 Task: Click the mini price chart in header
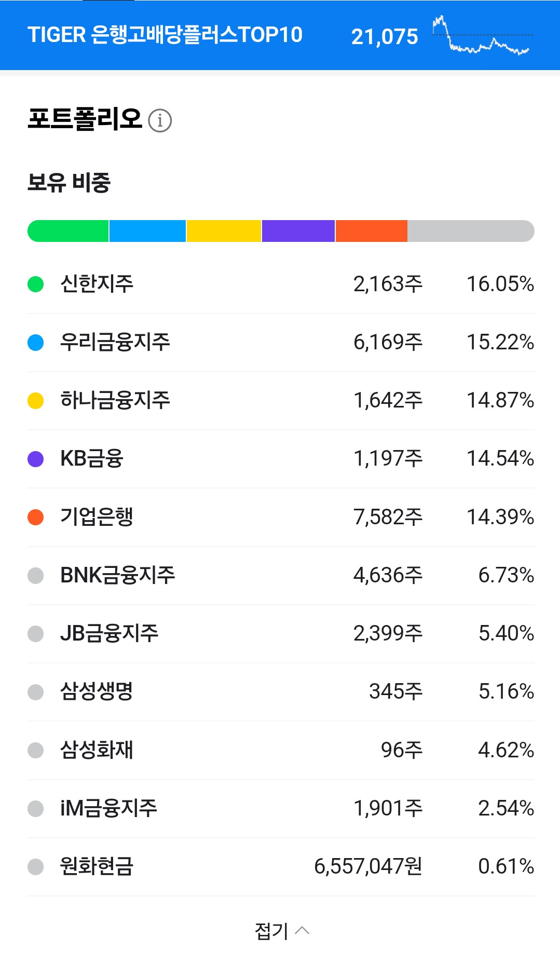pos(481,35)
